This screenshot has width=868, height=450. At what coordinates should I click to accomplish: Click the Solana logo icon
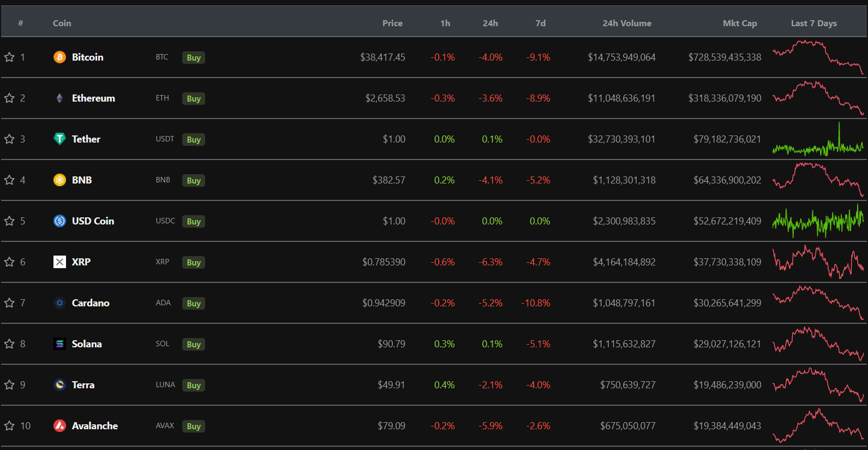click(59, 344)
